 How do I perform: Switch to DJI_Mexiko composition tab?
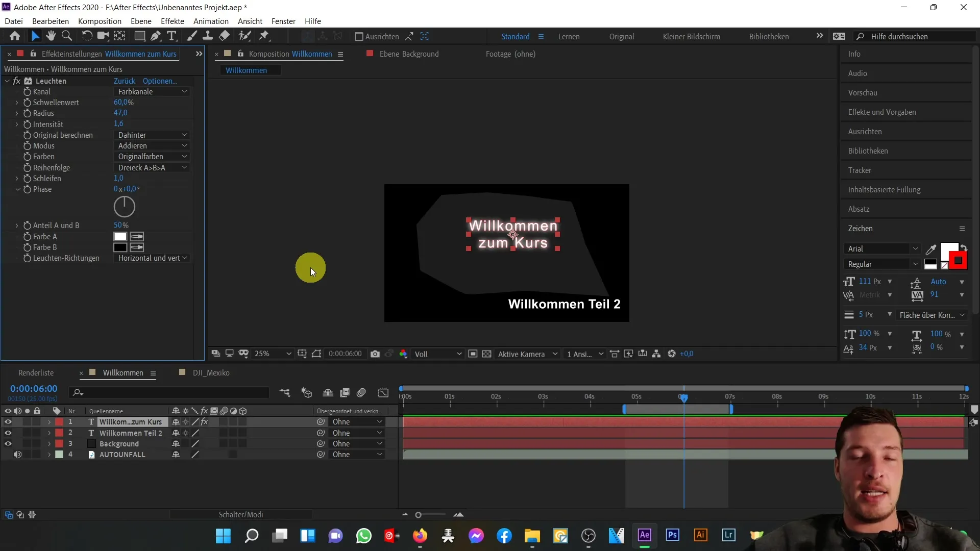211,372
